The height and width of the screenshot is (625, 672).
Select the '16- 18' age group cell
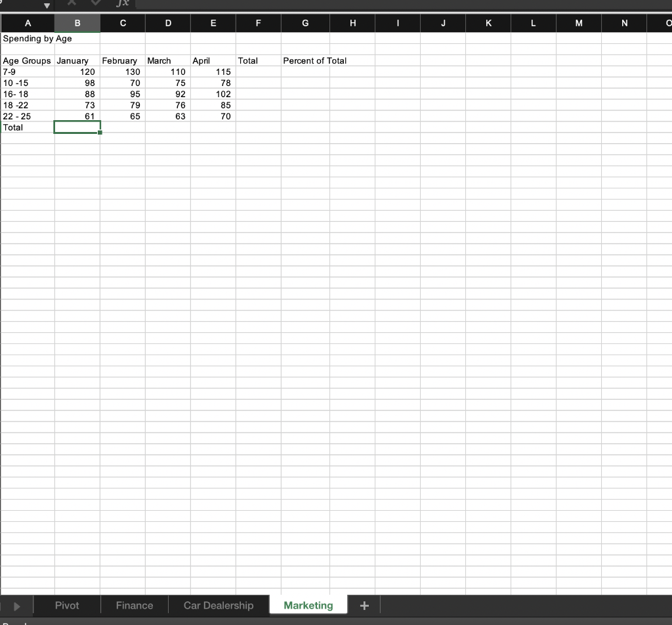[28, 95]
